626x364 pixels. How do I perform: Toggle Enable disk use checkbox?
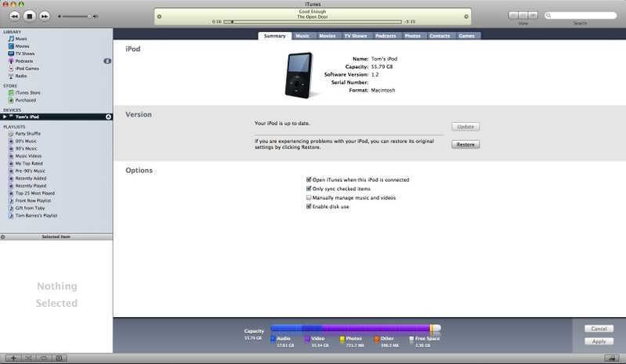[309, 207]
